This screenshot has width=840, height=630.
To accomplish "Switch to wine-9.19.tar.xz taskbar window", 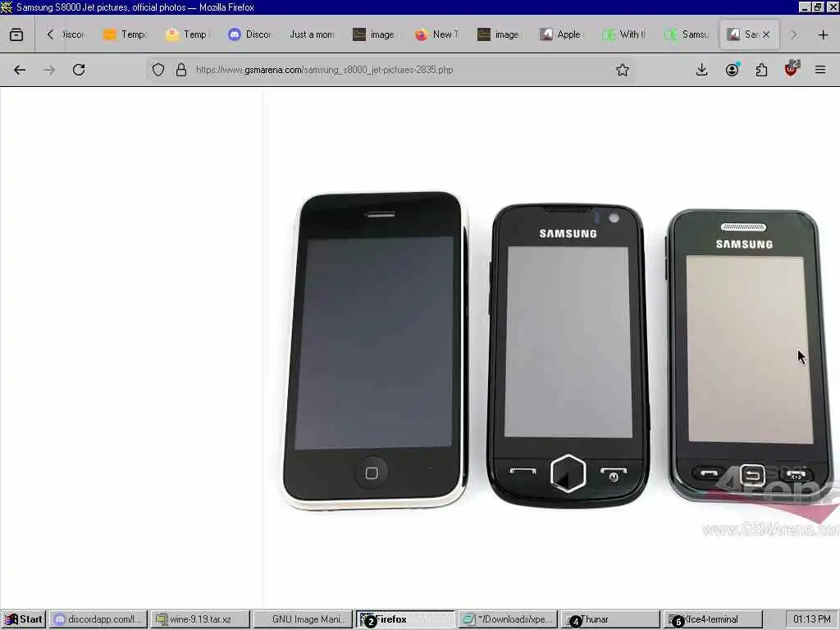I will click(200, 619).
